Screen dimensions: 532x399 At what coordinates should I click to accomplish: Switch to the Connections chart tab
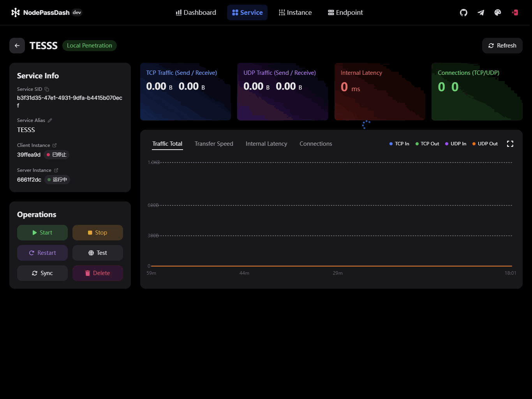point(316,144)
